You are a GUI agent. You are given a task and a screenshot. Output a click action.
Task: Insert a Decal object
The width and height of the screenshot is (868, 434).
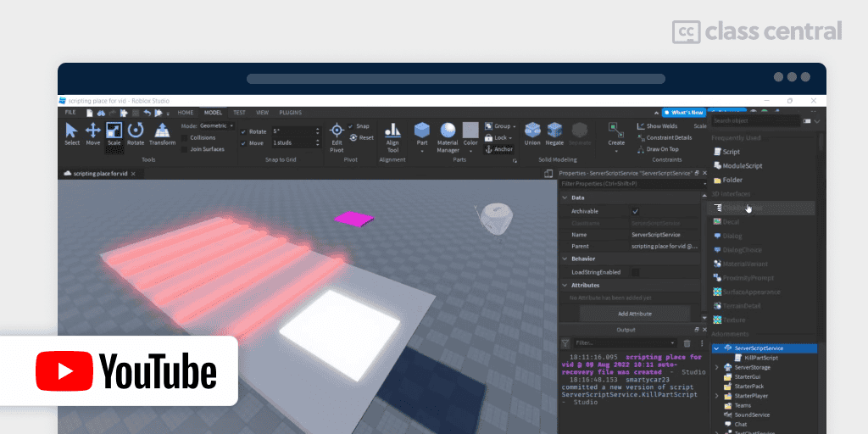click(x=726, y=222)
